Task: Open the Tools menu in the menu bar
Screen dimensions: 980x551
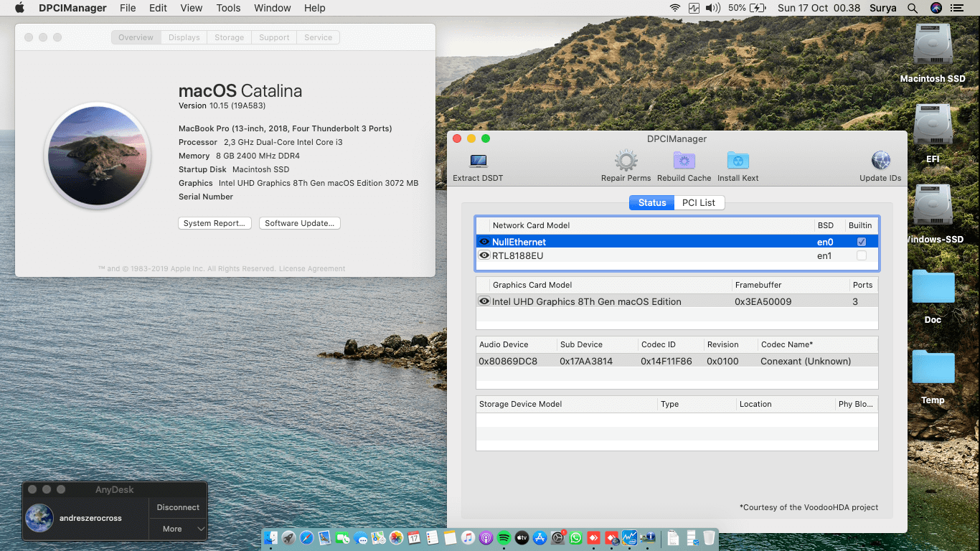Action: (228, 8)
